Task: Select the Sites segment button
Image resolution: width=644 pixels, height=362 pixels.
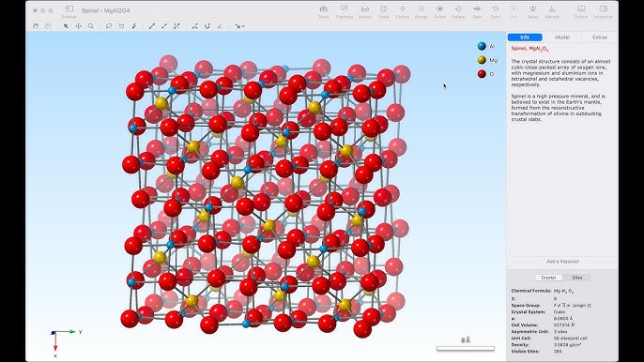Action: tap(576, 278)
